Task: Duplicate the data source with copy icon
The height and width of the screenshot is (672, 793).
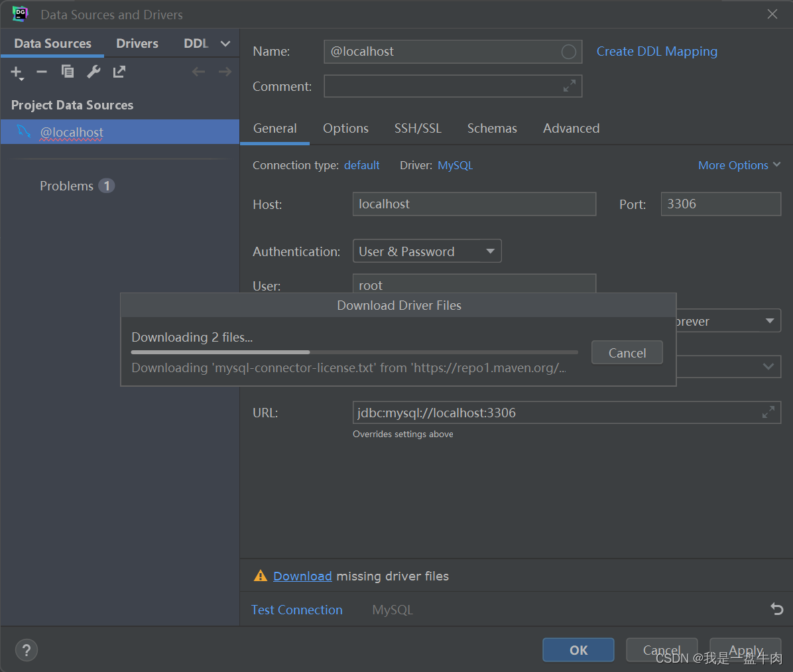Action: point(67,72)
